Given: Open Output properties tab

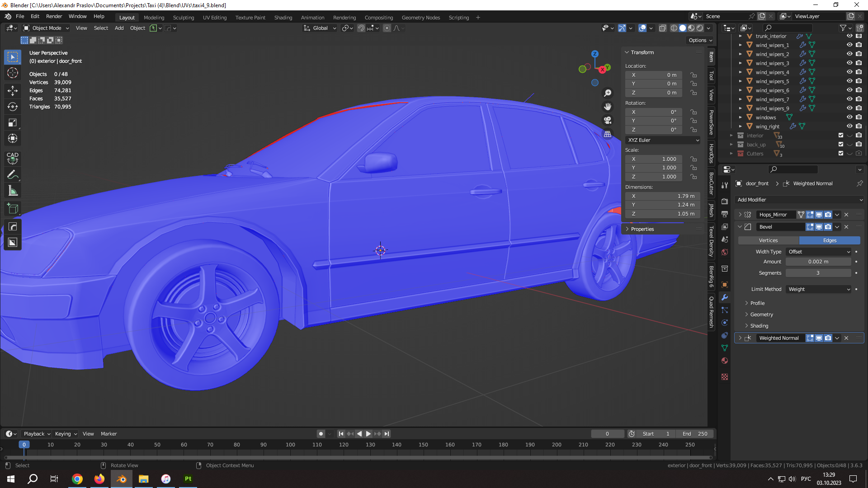Looking at the screenshot, I should (725, 214).
